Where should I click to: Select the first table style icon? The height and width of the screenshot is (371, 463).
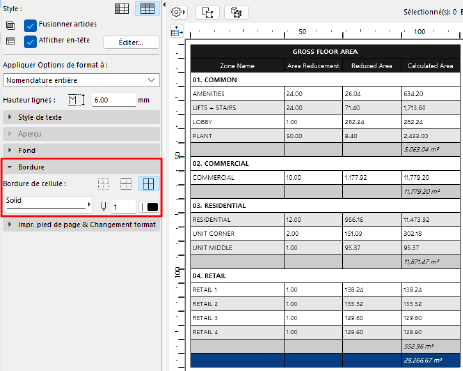click(x=122, y=9)
